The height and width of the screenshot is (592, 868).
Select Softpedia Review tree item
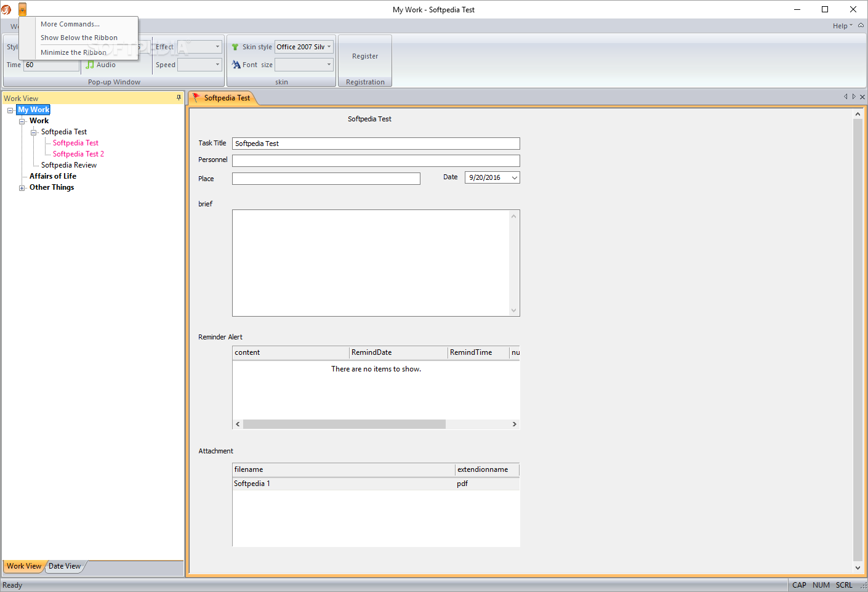point(69,165)
